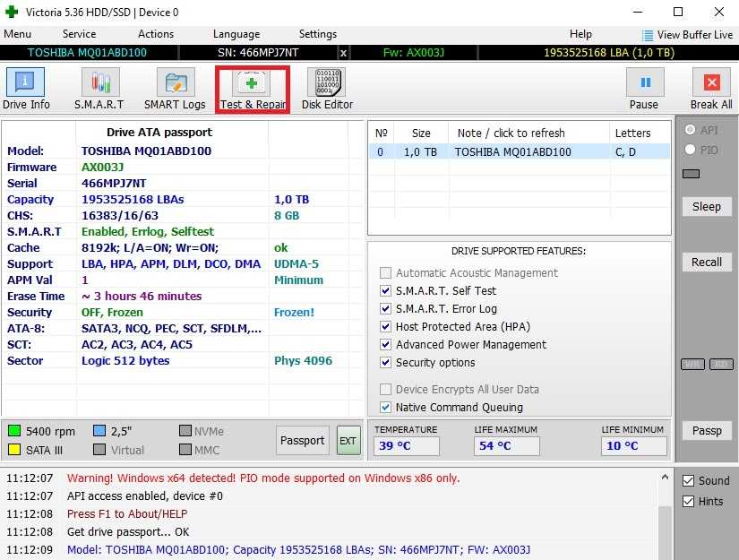Toggle Device Encrypts All User Data checkbox
Viewport: 739px width, 560px height.
tap(385, 390)
